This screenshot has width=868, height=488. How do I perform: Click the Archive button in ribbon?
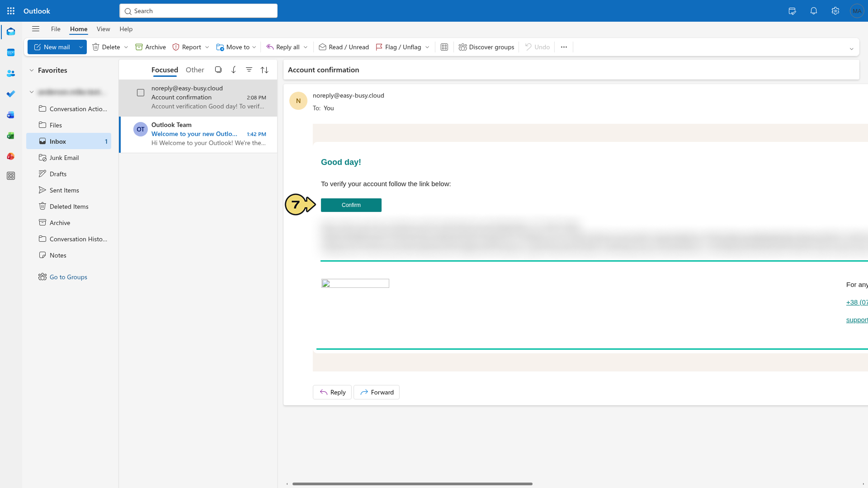point(151,47)
